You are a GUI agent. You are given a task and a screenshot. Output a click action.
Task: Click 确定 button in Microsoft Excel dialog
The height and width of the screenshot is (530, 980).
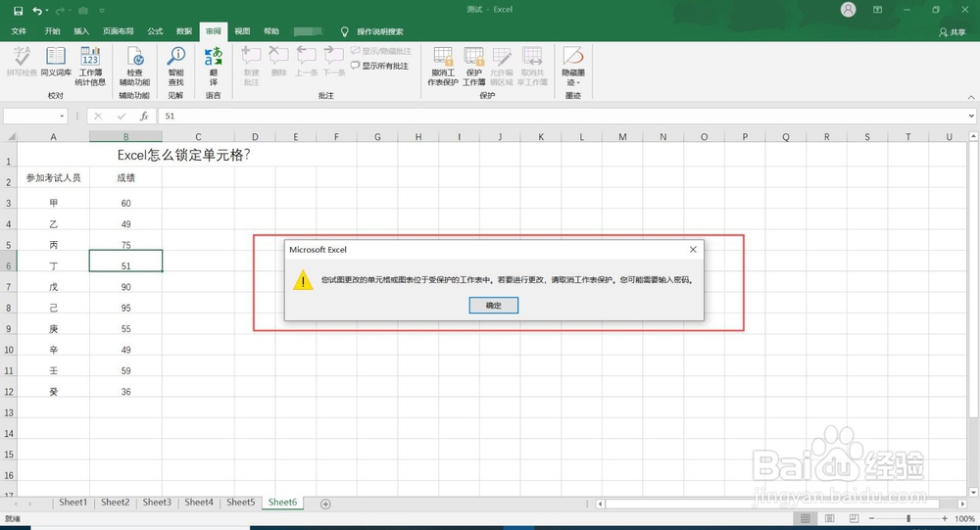[494, 305]
